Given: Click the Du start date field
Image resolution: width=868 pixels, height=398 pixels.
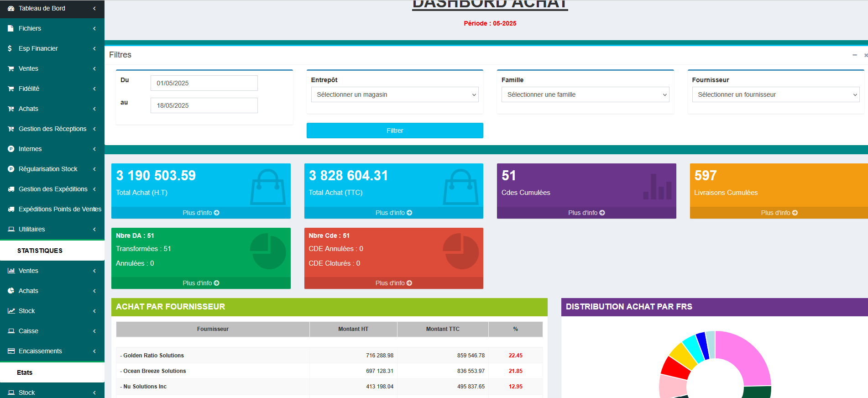Looking at the screenshot, I should coord(204,83).
